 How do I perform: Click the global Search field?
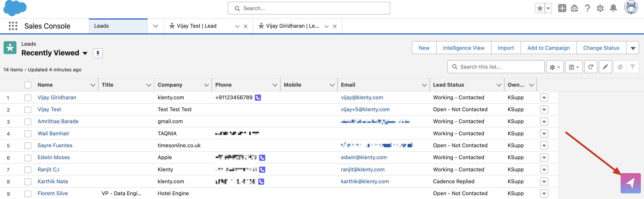point(309,8)
